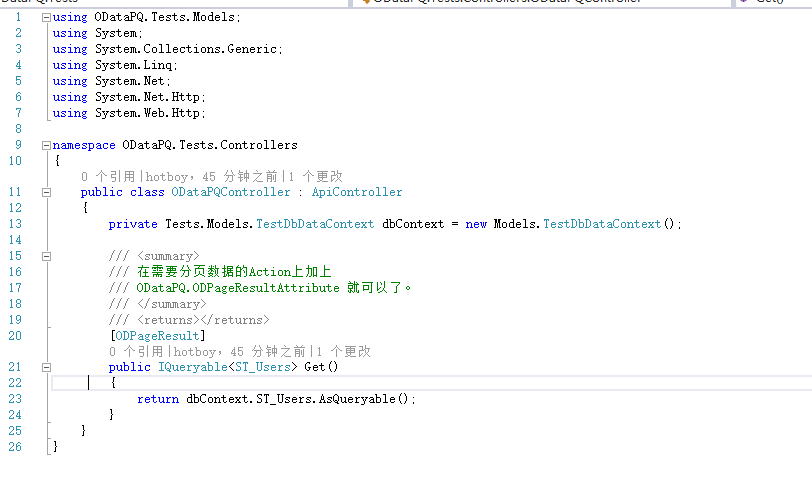Click the private keyword on line 13
Viewport: 812px width, 503px height.
[133, 224]
